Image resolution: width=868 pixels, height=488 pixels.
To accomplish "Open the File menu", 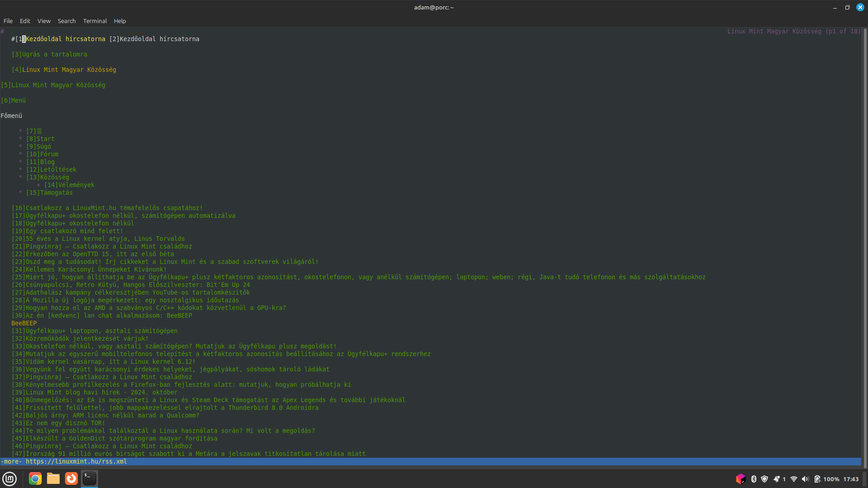I will click(x=8, y=21).
